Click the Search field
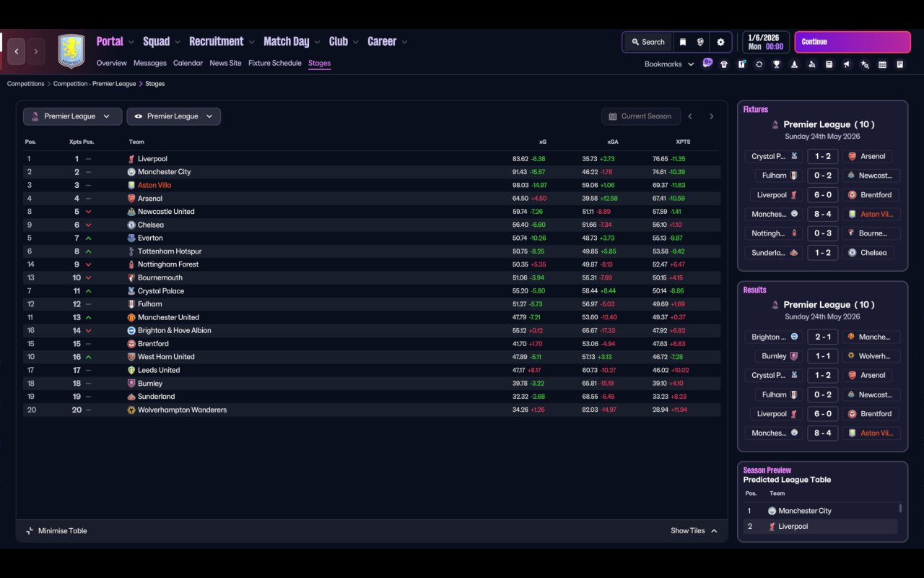The width and height of the screenshot is (924, 578). [x=648, y=42]
